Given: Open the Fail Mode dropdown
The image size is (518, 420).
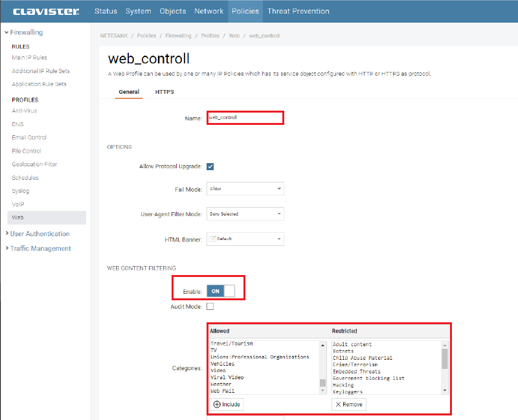Looking at the screenshot, I should tap(245, 189).
